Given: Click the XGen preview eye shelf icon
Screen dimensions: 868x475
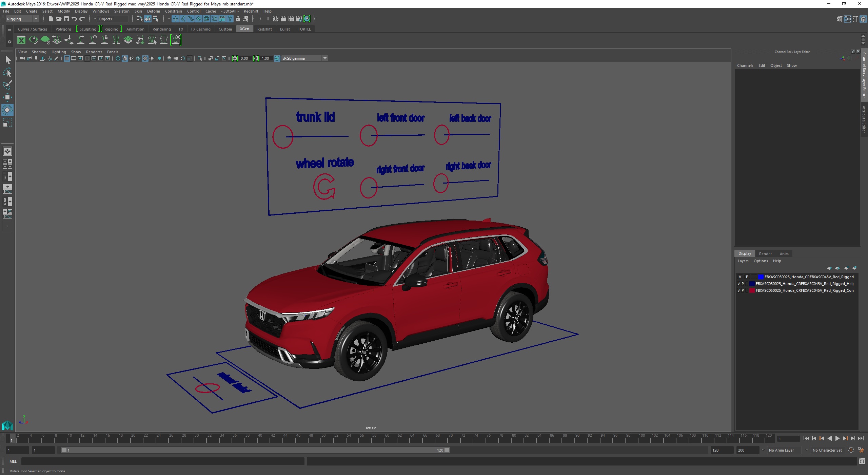Looking at the screenshot, I should (x=33, y=40).
